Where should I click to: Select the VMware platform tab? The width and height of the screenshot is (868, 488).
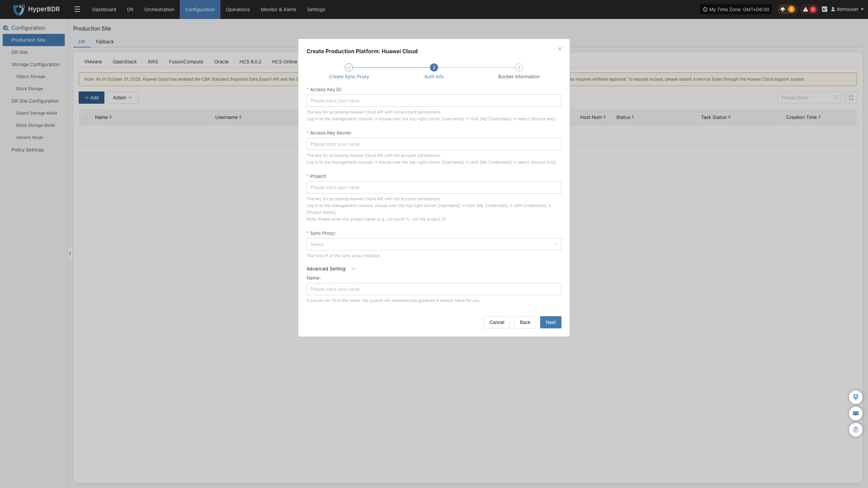tap(93, 62)
